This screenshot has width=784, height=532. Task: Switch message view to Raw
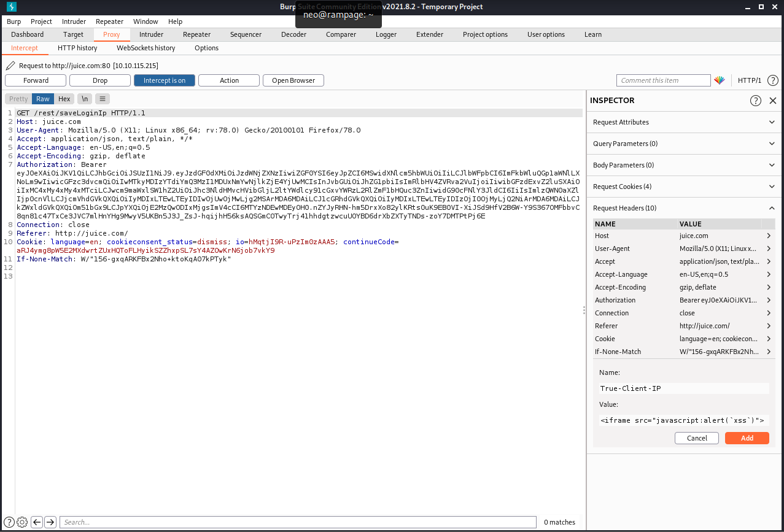pyautogui.click(x=43, y=99)
